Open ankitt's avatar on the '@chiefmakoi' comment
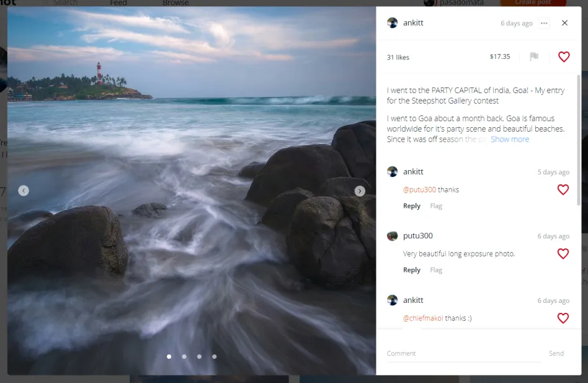This screenshot has width=588, height=383. click(x=392, y=300)
